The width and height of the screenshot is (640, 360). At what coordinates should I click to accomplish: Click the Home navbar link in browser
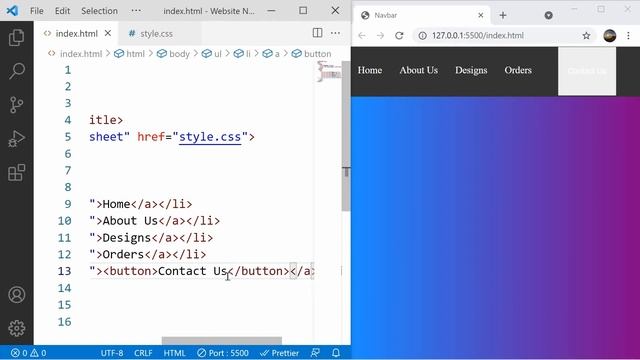(370, 70)
